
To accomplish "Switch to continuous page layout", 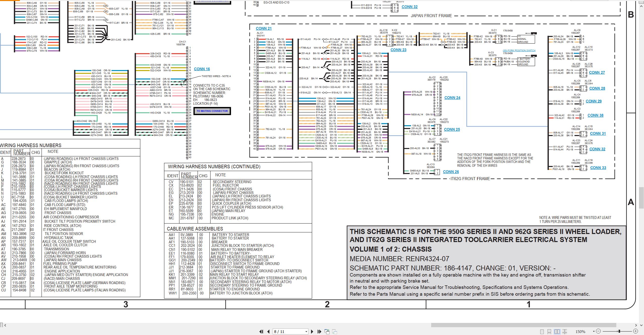I will [549, 331].
